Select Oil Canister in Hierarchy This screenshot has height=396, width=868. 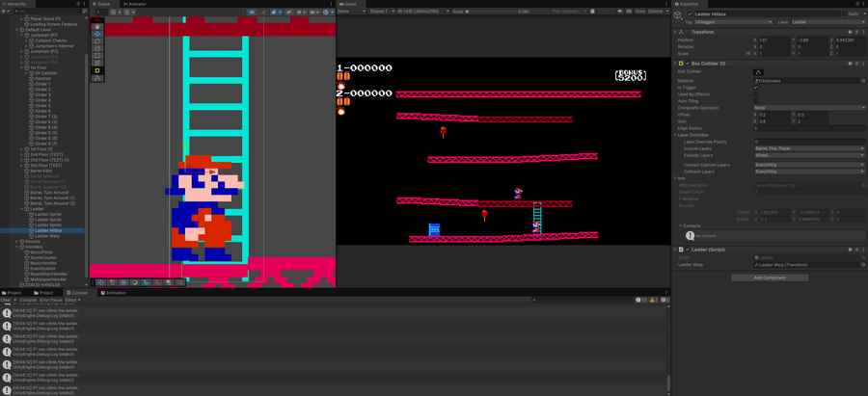(x=45, y=73)
